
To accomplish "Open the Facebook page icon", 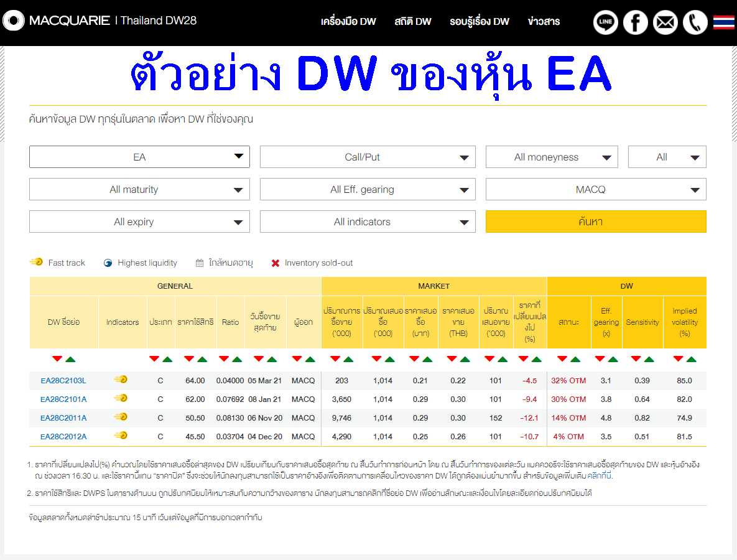I will (636, 22).
